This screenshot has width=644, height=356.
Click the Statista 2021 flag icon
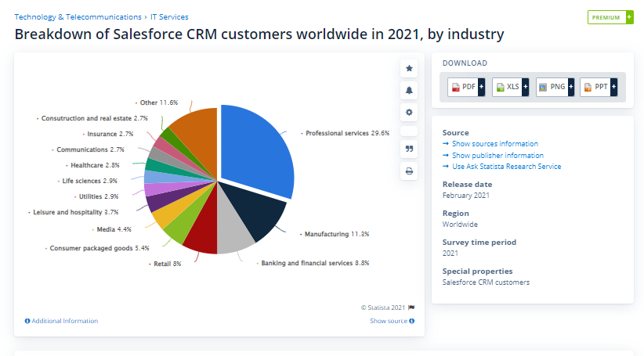point(411,307)
